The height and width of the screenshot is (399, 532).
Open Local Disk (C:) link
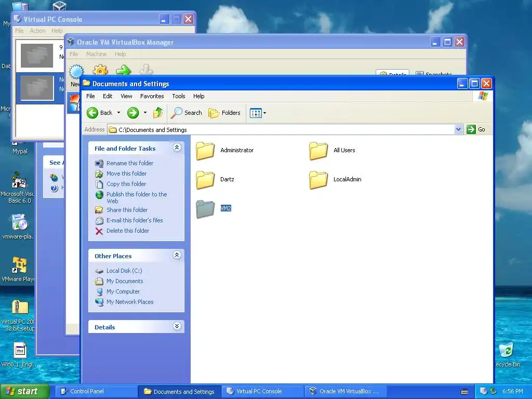click(x=124, y=271)
